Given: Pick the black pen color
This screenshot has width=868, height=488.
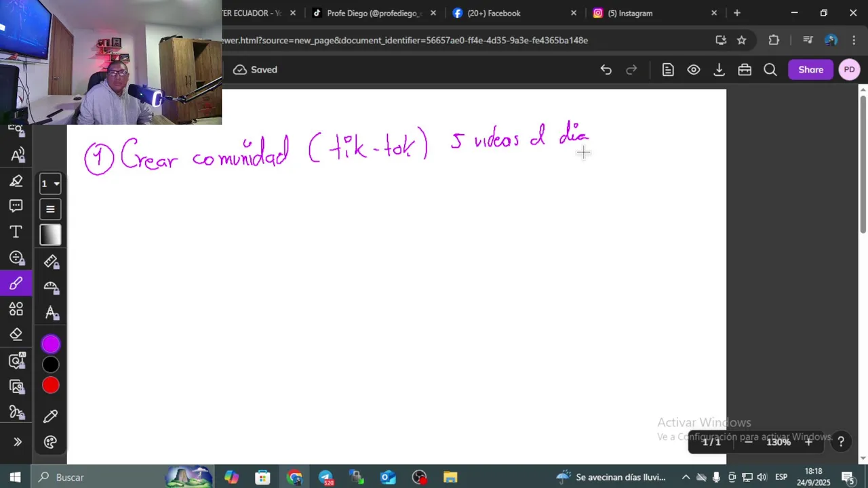Looking at the screenshot, I should pyautogui.click(x=51, y=365).
